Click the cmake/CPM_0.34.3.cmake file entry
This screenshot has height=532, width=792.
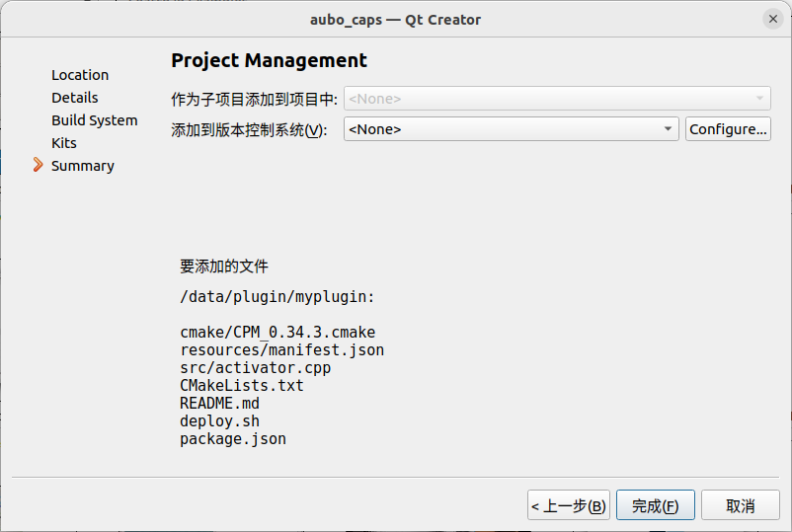(x=277, y=332)
